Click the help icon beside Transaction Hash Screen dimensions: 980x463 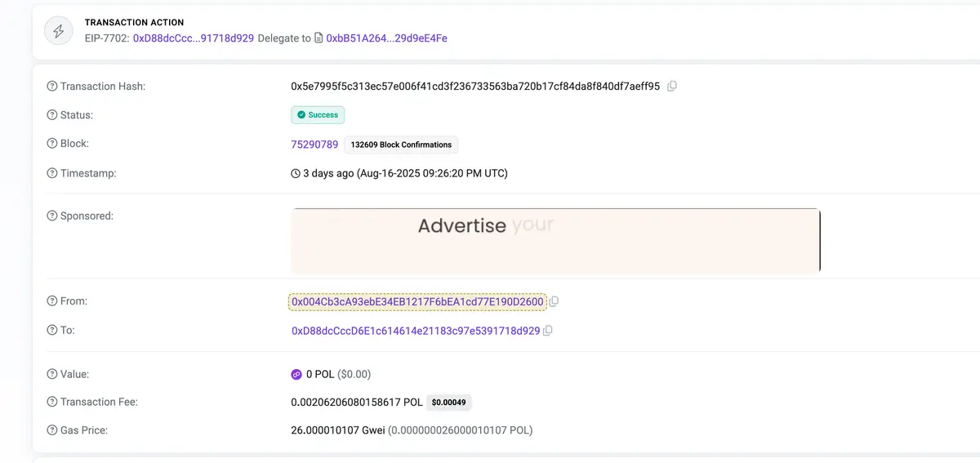click(x=52, y=86)
